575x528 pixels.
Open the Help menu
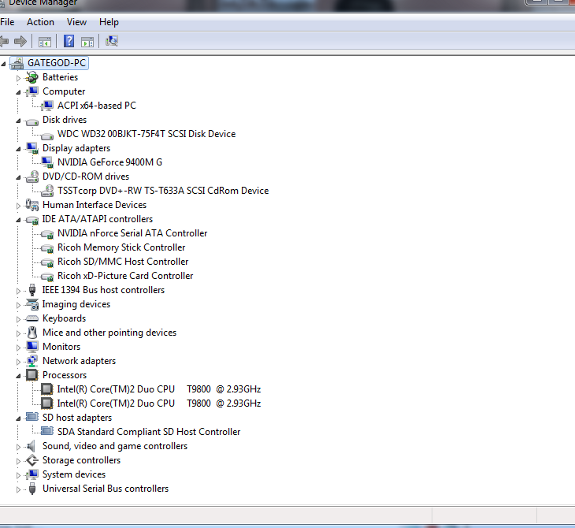pyautogui.click(x=109, y=22)
